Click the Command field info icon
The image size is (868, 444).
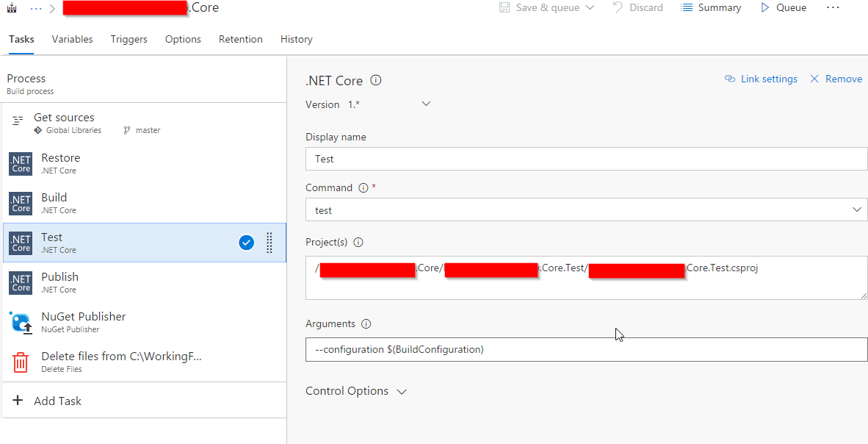click(363, 188)
